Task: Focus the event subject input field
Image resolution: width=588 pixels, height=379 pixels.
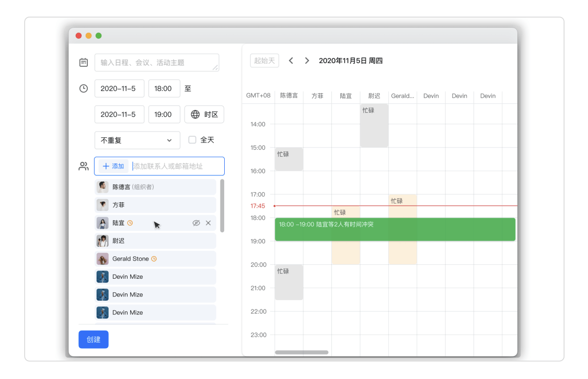Action: (157, 63)
